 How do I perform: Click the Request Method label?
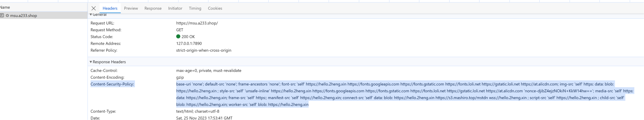tap(106, 30)
